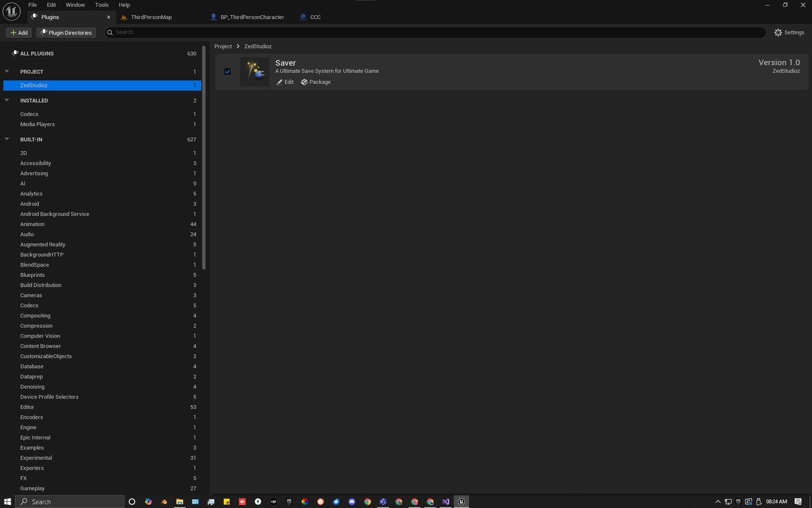Add a new plugin
The height and width of the screenshot is (508, 812).
point(19,32)
